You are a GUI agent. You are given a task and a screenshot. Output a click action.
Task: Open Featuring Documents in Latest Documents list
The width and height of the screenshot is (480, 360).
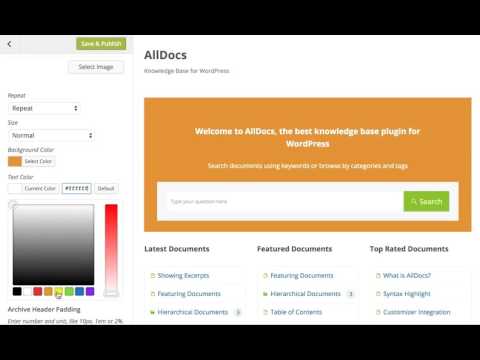pyautogui.click(x=189, y=294)
